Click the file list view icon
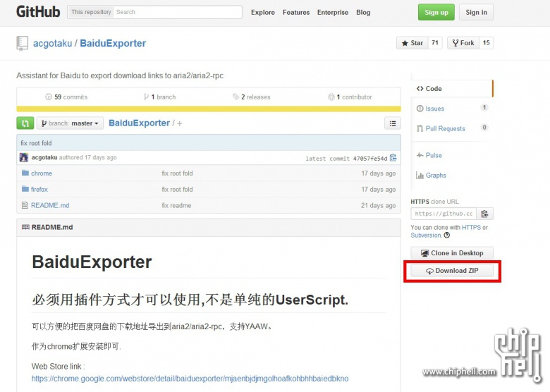550x392 pixels. [x=393, y=123]
